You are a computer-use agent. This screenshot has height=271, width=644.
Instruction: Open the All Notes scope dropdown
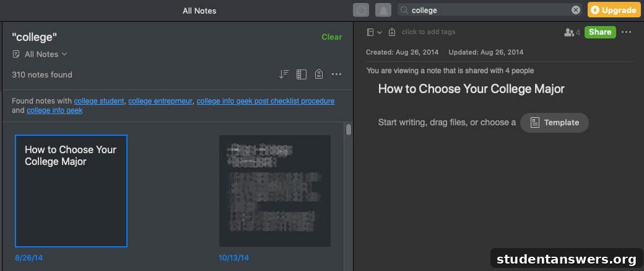pos(40,55)
